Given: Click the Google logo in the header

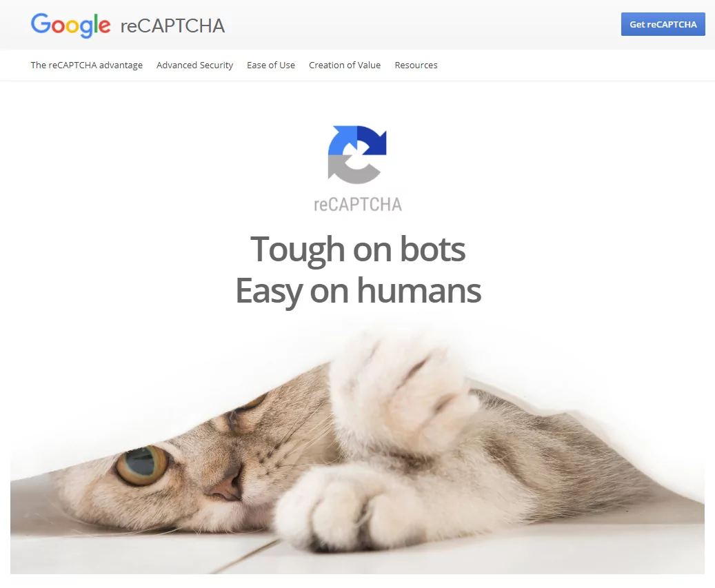Looking at the screenshot, I should pos(71,25).
